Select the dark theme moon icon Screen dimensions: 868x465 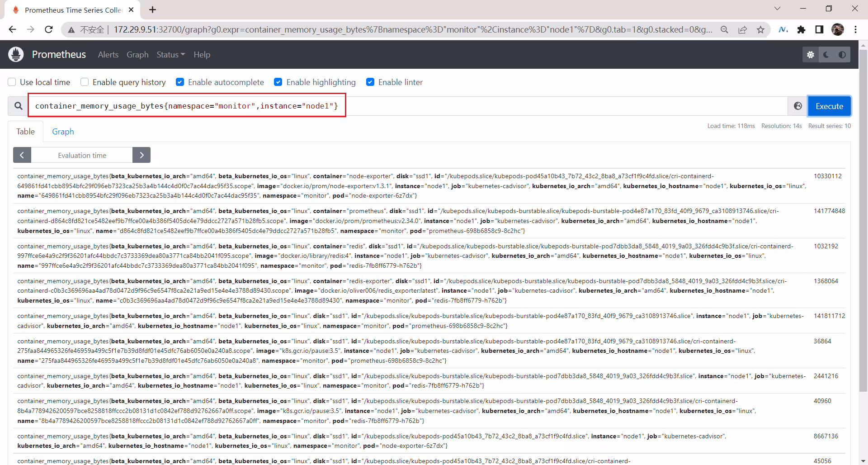[x=826, y=55]
